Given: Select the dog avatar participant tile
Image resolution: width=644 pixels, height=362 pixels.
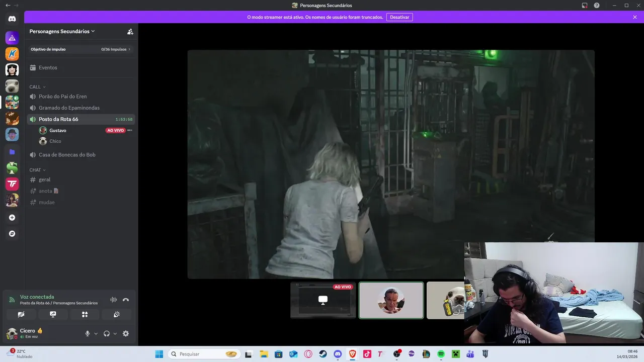Looking at the screenshot, I should [445, 300].
